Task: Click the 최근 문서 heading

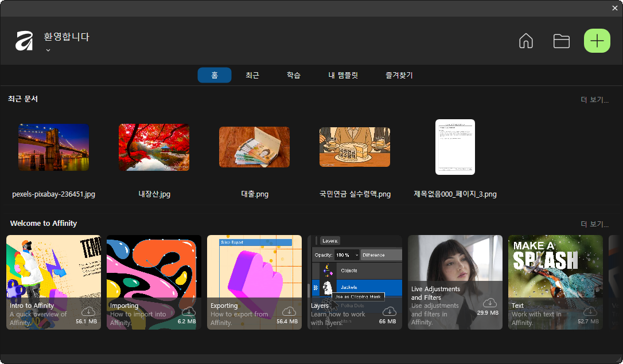Action: (x=22, y=99)
